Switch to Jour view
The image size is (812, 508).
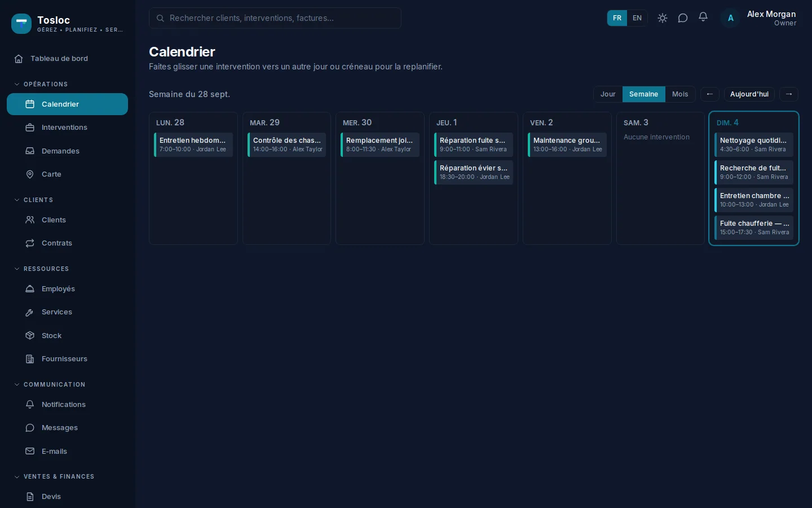click(608, 94)
